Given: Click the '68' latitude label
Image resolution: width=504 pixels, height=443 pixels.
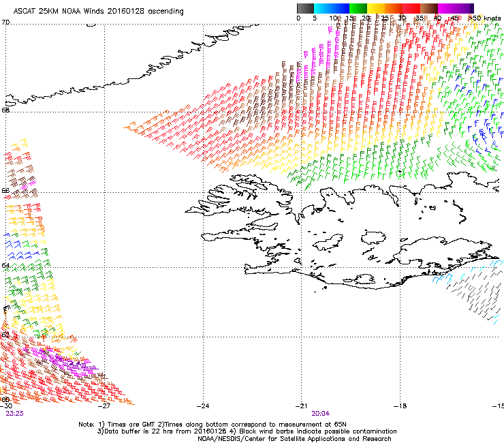Looking at the screenshot, I should [x=5, y=110].
